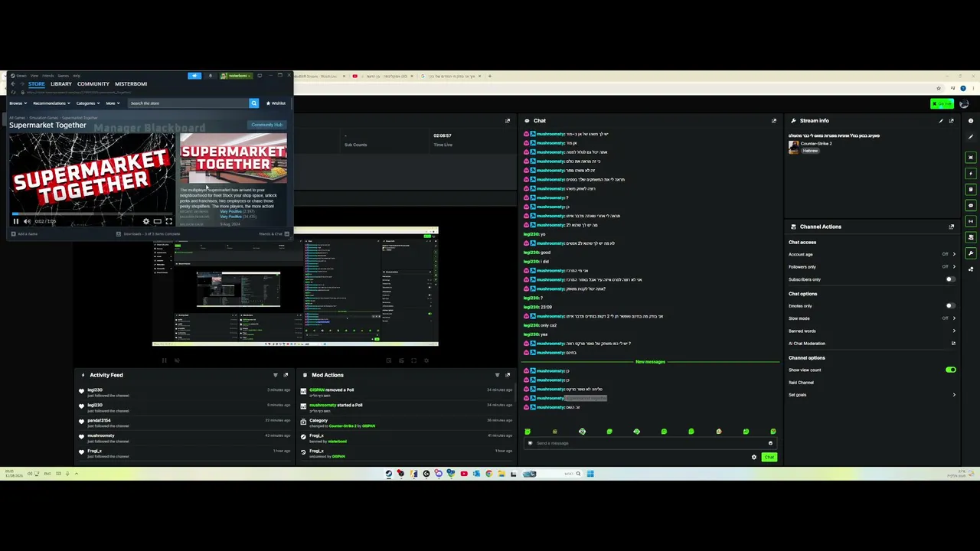The width and height of the screenshot is (980, 551).
Task: Click the Steam store search magnifier button
Action: (253, 103)
